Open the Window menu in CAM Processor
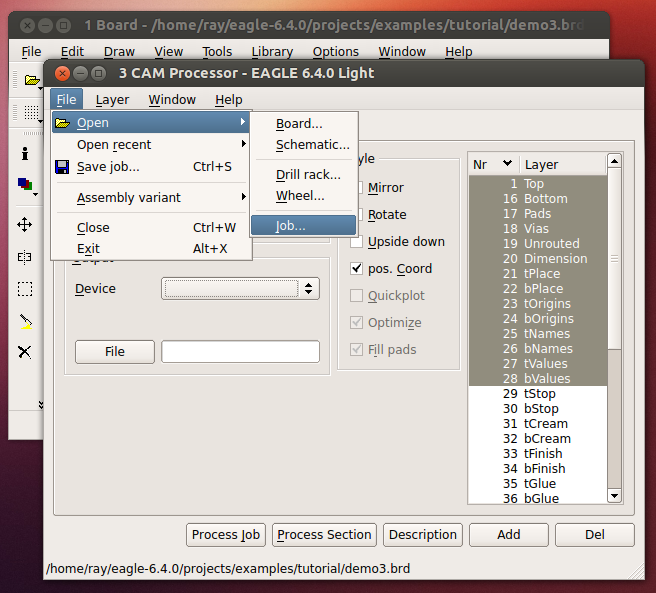Viewport: 656px width, 593px height. coord(172,100)
